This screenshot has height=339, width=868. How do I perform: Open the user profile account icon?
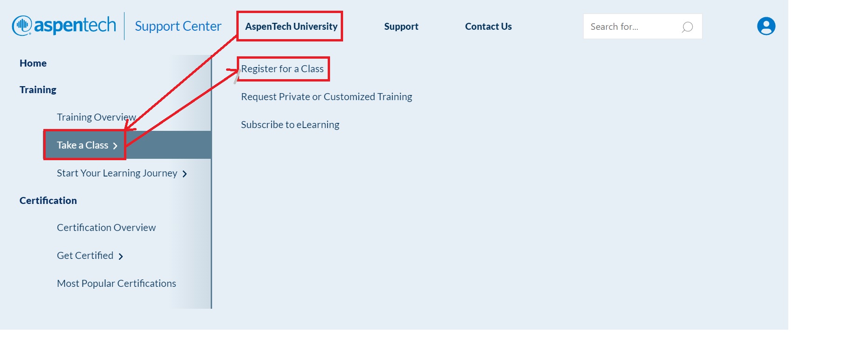pyautogui.click(x=766, y=26)
